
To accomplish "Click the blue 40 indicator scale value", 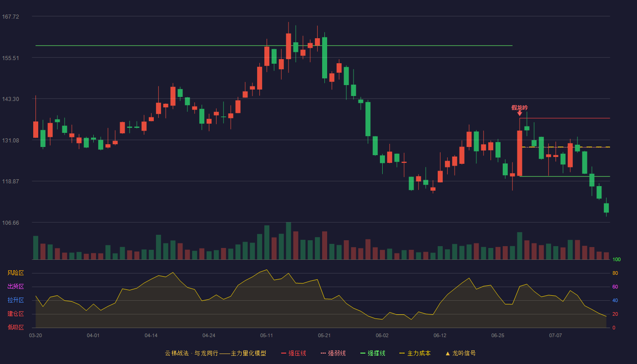I will (615, 301).
